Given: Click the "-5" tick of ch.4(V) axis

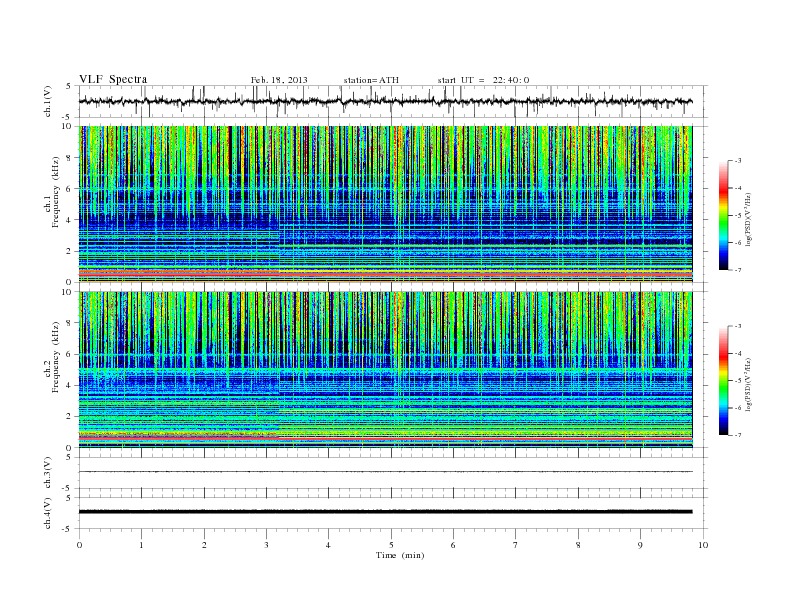Looking at the screenshot, I should (68, 529).
